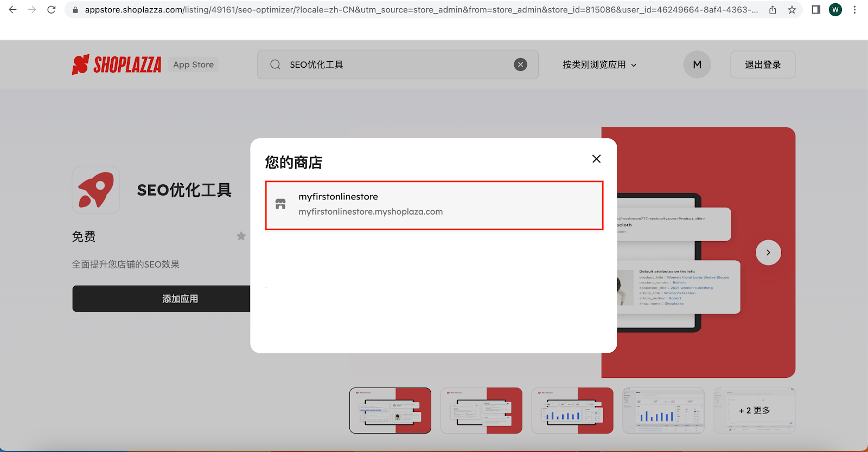This screenshot has width=868, height=452.
Task: Click the SEO优化工具 app title
Action: (184, 190)
